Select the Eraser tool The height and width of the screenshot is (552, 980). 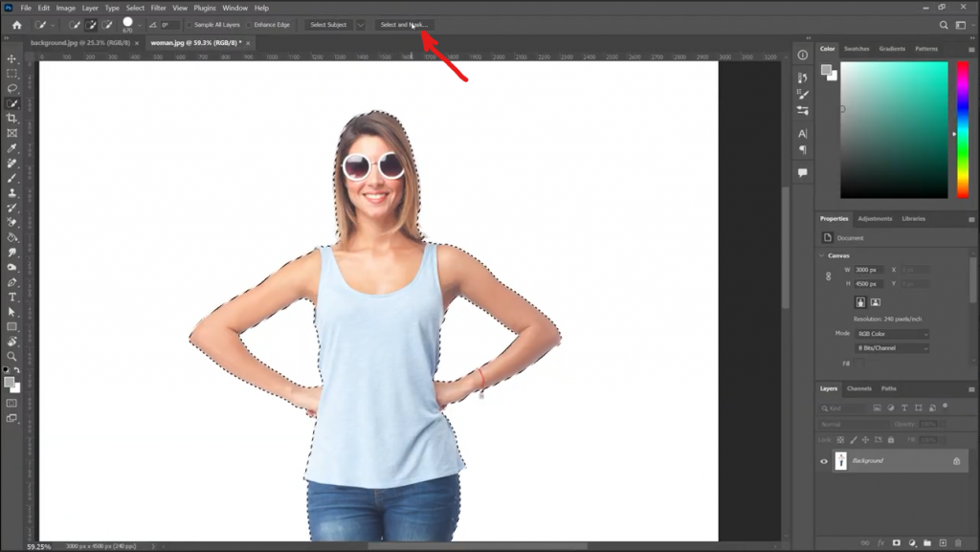[x=11, y=222]
